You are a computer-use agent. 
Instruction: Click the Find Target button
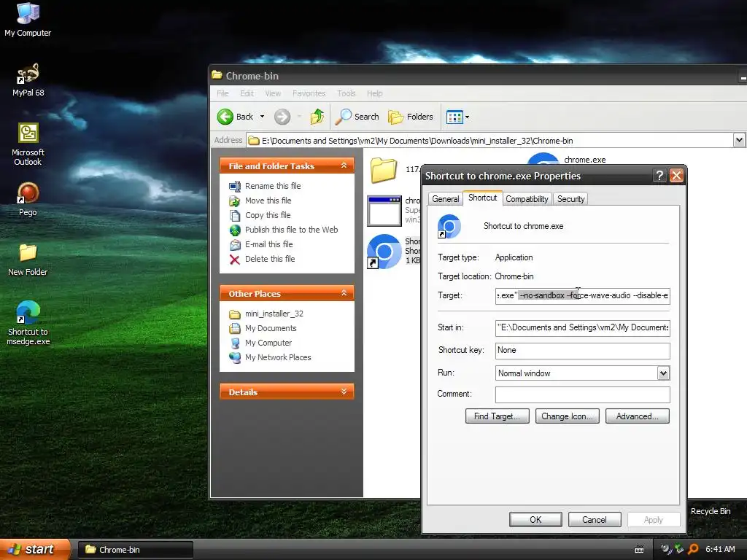point(498,416)
